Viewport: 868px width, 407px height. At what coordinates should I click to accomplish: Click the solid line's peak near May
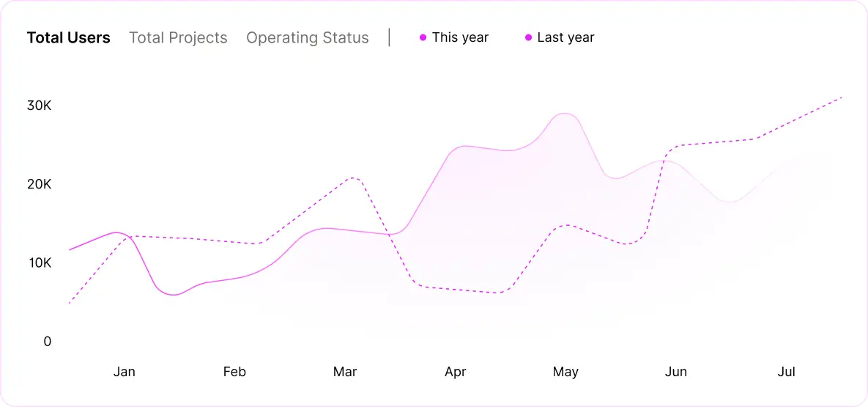[565, 114]
